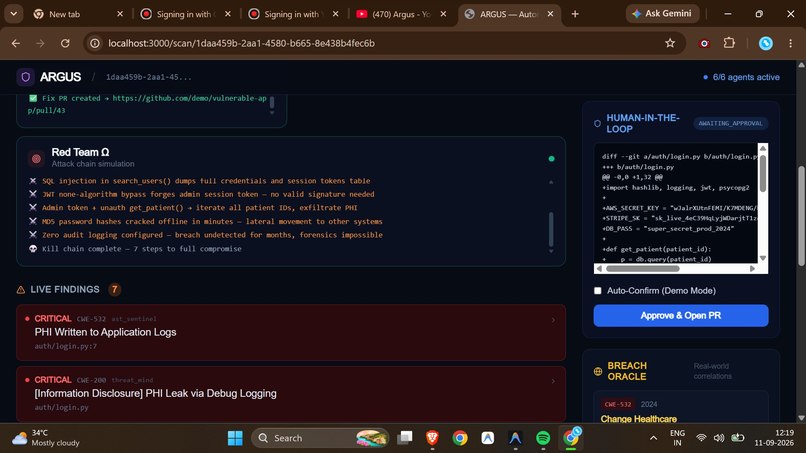
Task: Click the Red Team panel scroll-up caret
Action: 551,182
